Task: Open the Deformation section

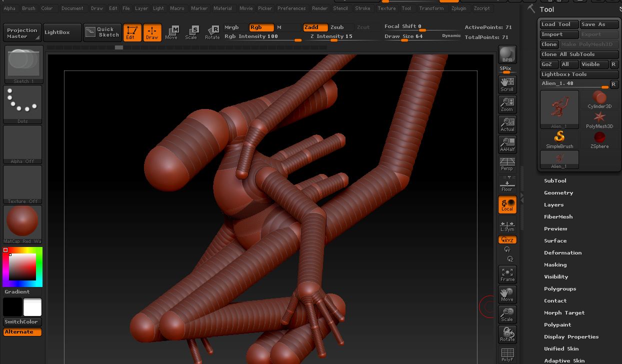Action: coord(562,252)
